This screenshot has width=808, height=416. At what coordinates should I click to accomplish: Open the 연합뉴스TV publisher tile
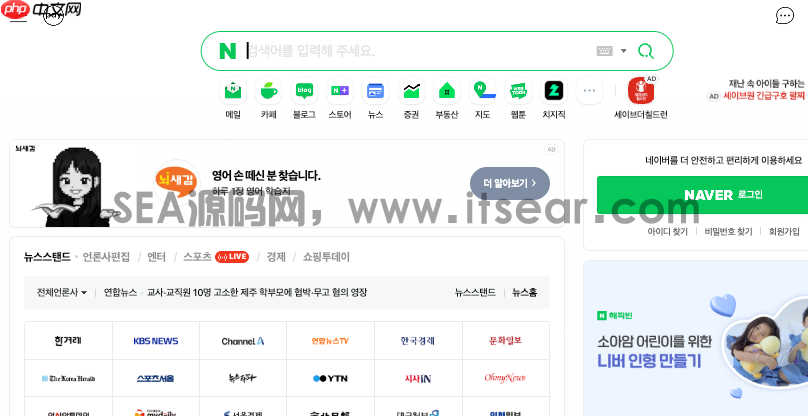pos(331,341)
